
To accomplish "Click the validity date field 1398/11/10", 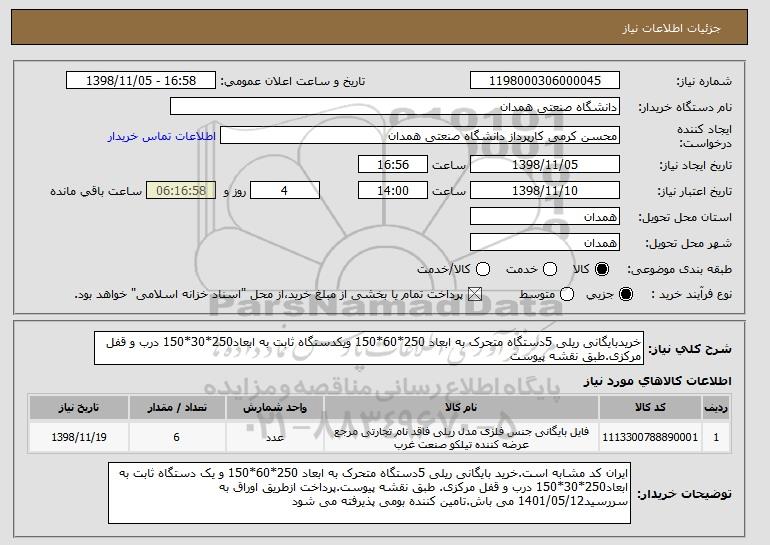I will point(545,191).
